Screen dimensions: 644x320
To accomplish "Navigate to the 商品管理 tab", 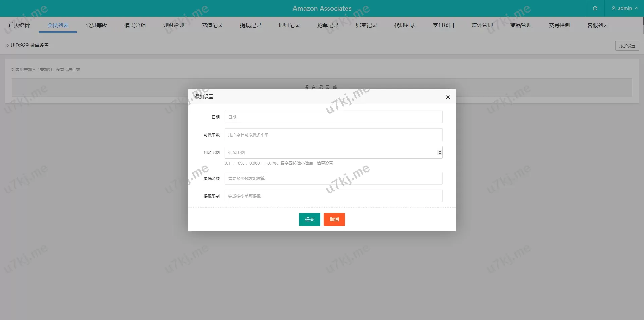I will point(521,25).
